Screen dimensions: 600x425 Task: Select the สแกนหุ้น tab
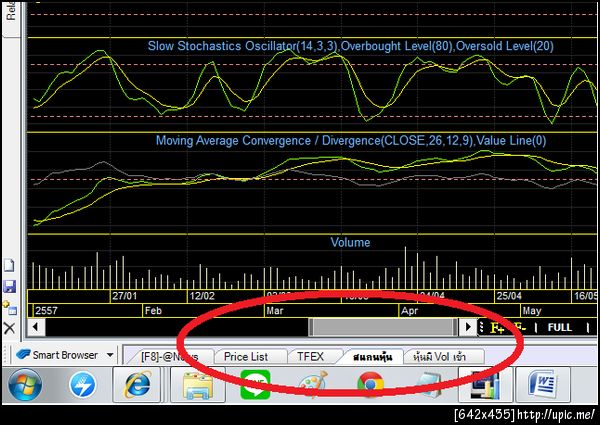372,357
